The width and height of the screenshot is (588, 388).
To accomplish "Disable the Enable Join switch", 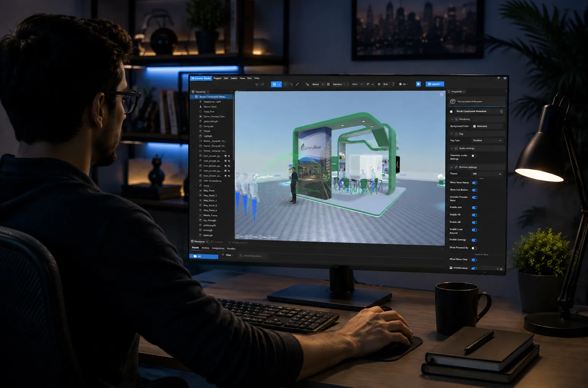I will coord(474,208).
